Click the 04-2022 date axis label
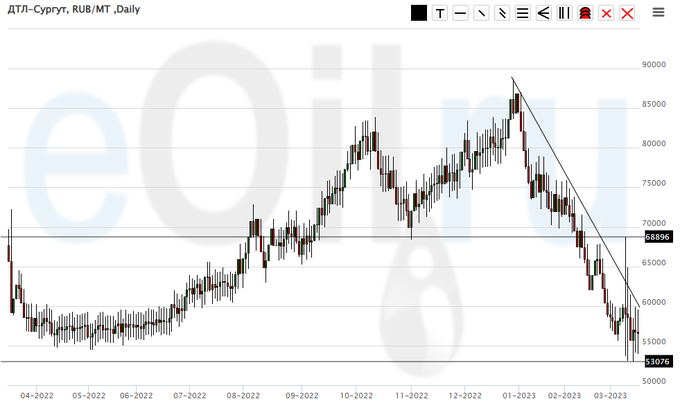This screenshot has height=408, width=680. click(x=36, y=395)
